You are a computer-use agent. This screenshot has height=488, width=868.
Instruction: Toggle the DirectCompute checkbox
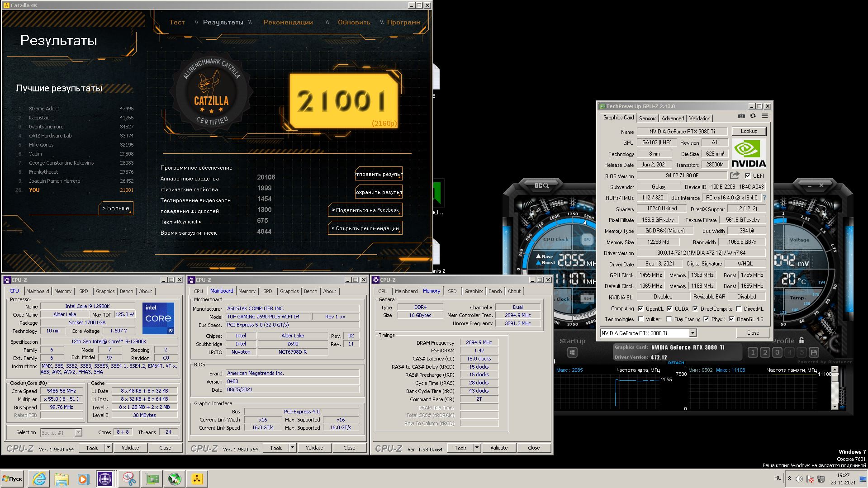695,308
